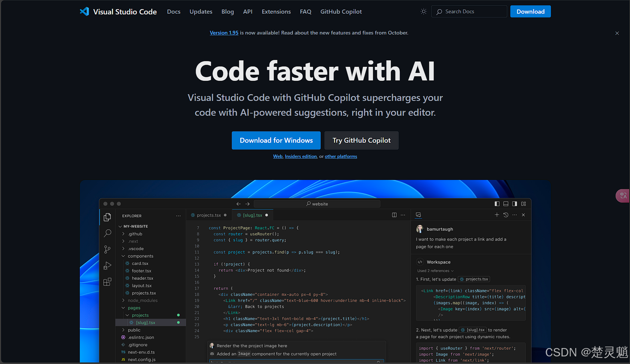Open the Web link
Viewport: 630px width, 364px height.
(278, 156)
